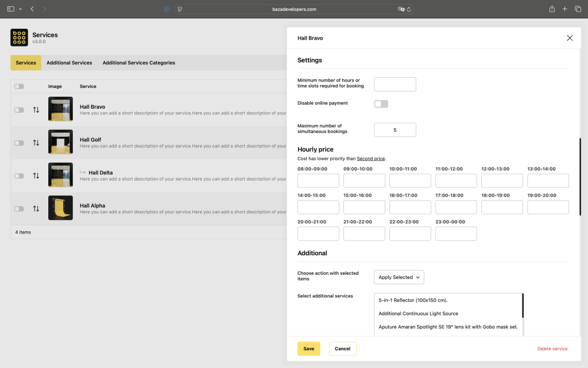Click the bazadevelopers.com address bar

[x=294, y=9]
